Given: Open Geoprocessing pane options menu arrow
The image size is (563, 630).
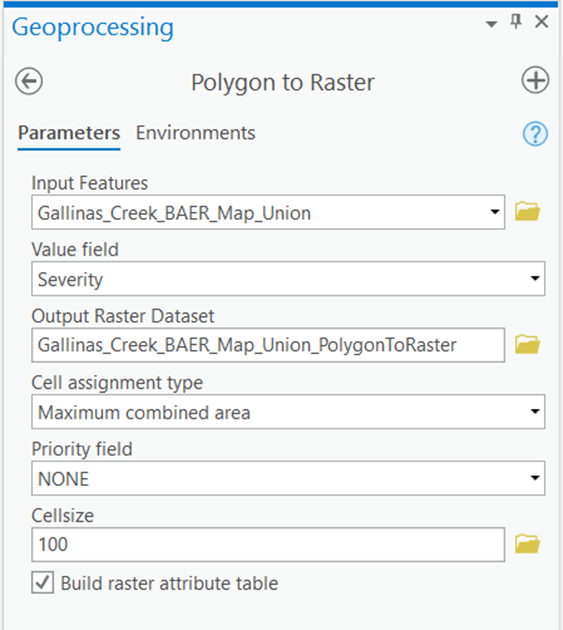Looking at the screenshot, I should point(491,24).
